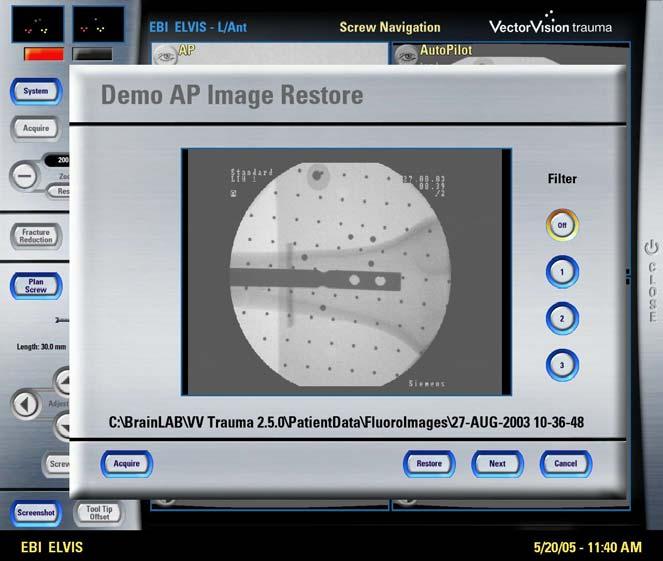The image size is (663, 561).
Task: Click the EBI ELVIS status bar label
Action: pos(52,547)
